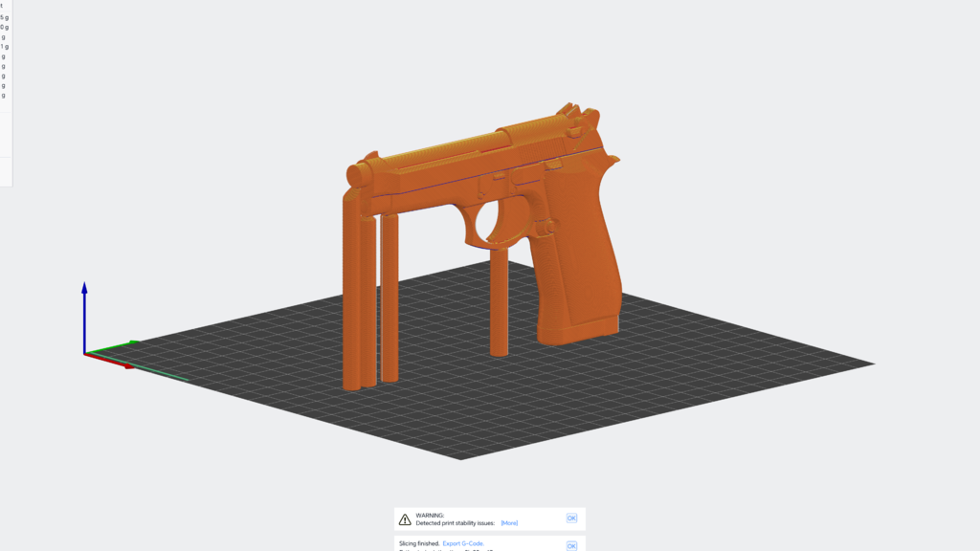The height and width of the screenshot is (551, 980).
Task: Select the second gram value in the materials list
Action: click(6, 26)
